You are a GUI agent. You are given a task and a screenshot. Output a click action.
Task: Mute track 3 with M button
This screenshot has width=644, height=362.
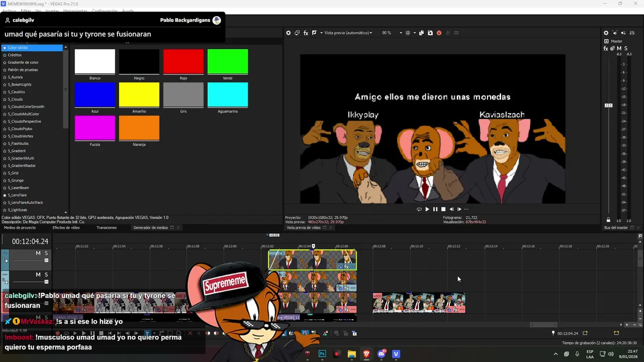[38, 275]
